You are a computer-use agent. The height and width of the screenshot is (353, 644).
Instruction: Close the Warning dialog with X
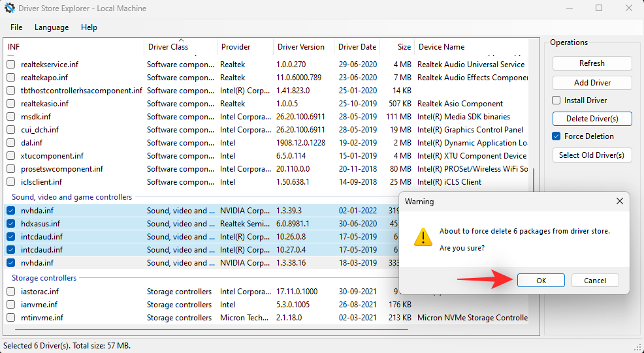619,202
